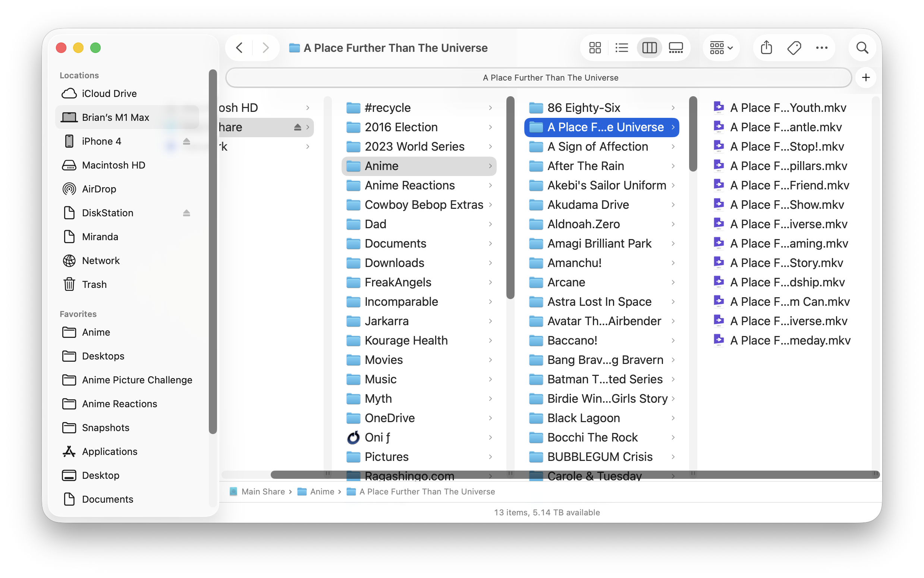Click the Tags toolbar icon
Viewport: 924px width, 578px height.
(x=794, y=48)
